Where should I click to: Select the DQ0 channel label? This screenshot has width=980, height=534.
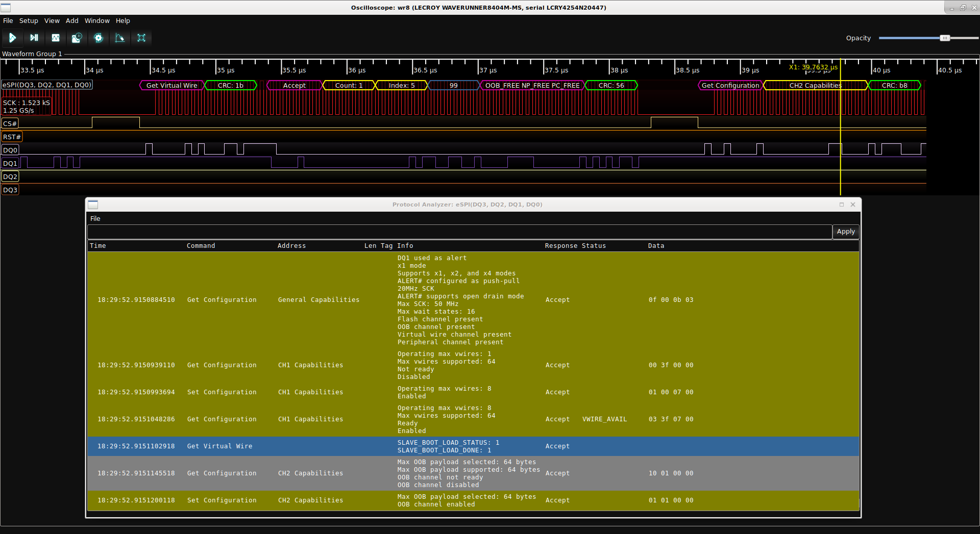pos(10,150)
